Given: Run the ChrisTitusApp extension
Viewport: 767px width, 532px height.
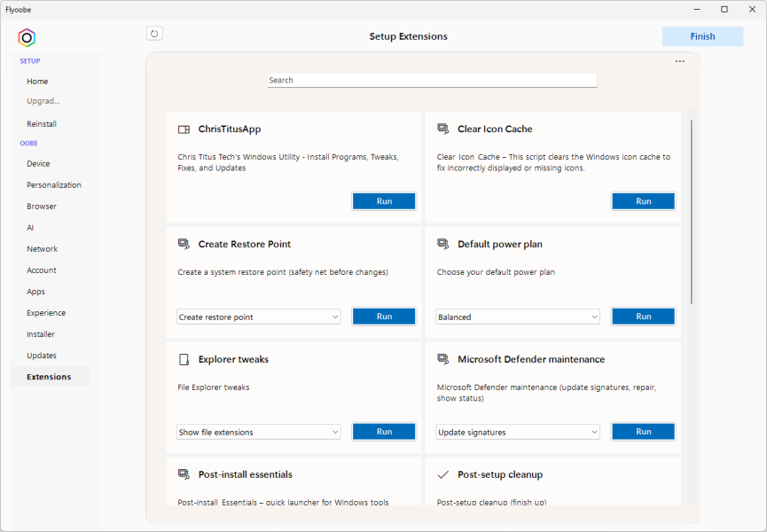Looking at the screenshot, I should 384,201.
